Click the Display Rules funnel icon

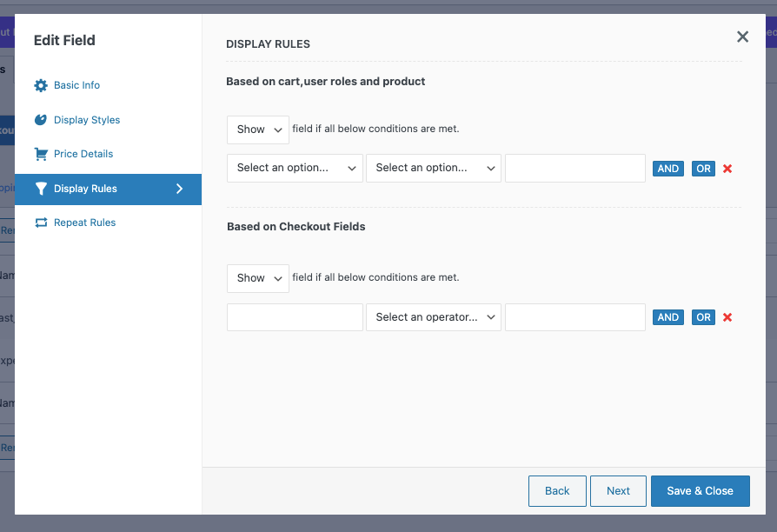coord(41,189)
